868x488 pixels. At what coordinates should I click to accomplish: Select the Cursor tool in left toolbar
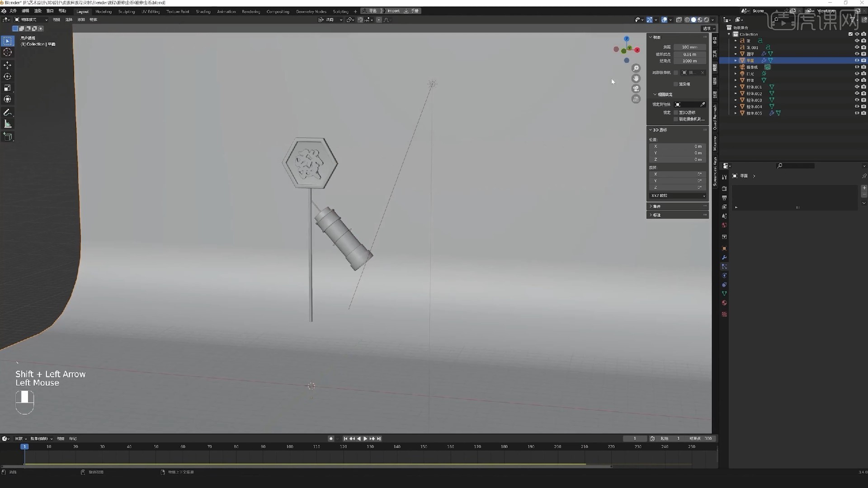coord(7,52)
